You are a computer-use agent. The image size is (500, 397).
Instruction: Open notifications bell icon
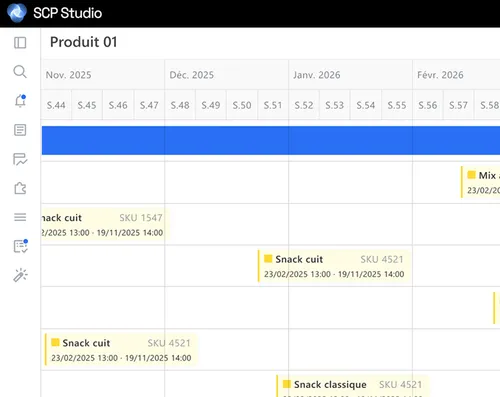(20, 101)
